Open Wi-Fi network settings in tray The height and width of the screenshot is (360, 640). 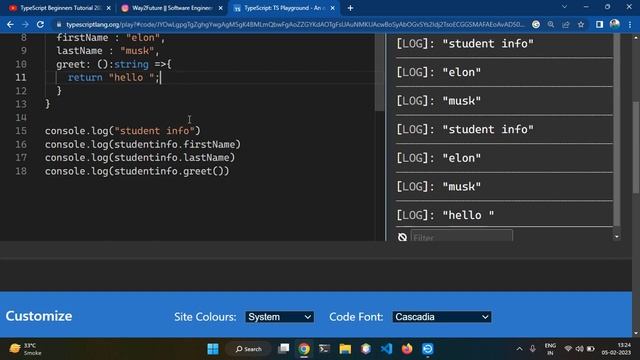[x=568, y=349]
